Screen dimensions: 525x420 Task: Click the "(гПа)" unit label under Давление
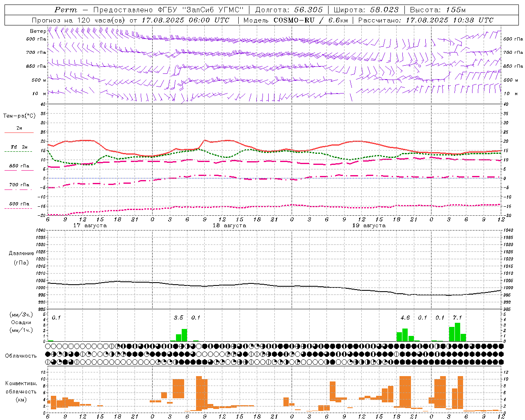click(x=21, y=262)
